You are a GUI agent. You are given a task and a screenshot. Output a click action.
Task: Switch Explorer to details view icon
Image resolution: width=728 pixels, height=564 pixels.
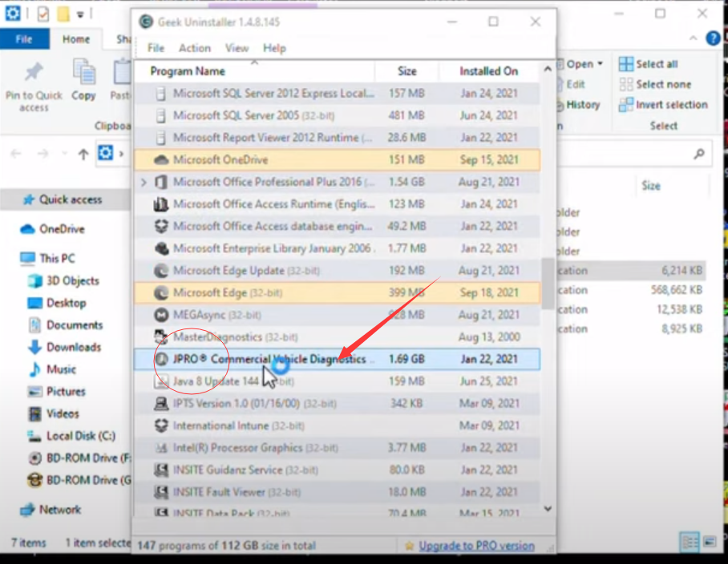coord(690,542)
